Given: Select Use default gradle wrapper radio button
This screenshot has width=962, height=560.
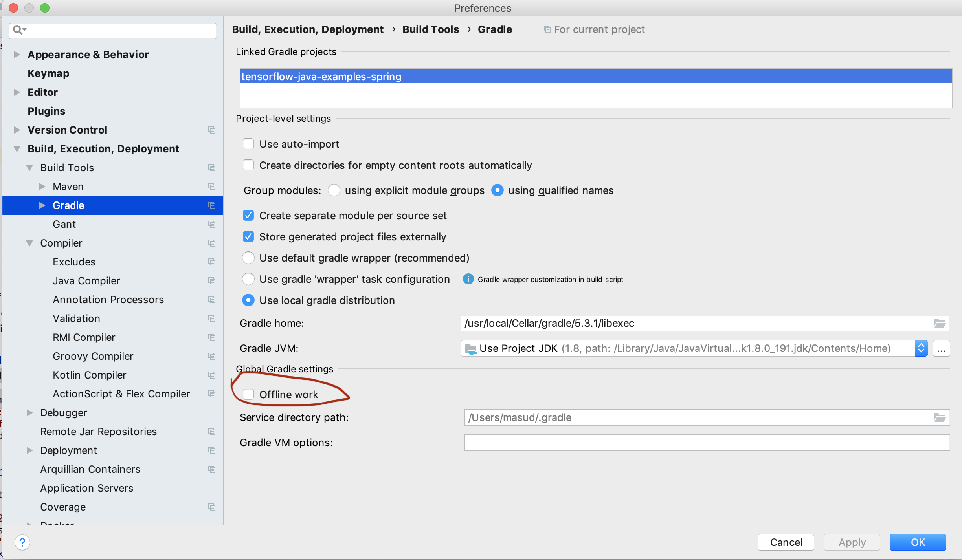Looking at the screenshot, I should [248, 258].
